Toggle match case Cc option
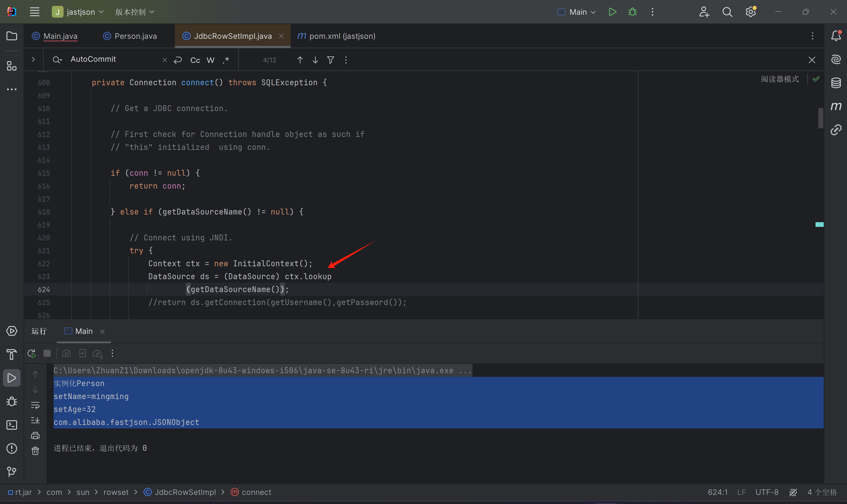The image size is (847, 504). pos(195,60)
